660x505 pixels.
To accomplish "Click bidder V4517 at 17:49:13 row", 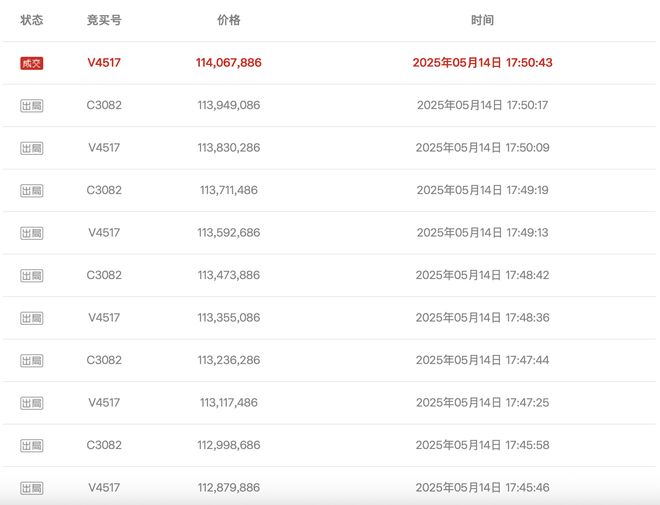I will coord(104,233).
